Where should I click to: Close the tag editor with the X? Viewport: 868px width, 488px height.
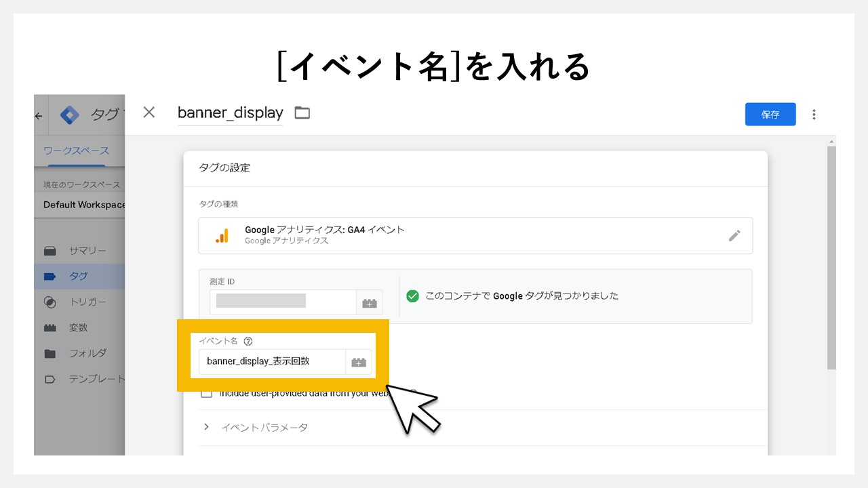(149, 113)
